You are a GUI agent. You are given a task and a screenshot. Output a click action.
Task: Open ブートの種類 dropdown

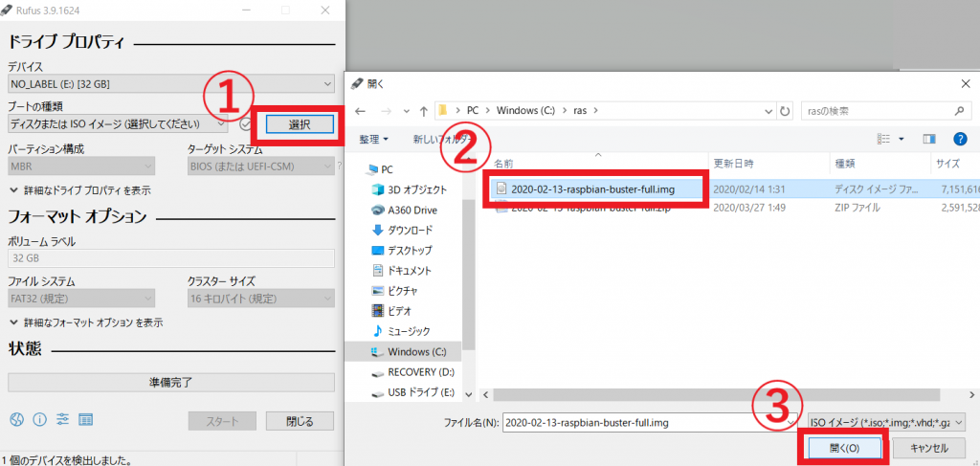click(118, 123)
